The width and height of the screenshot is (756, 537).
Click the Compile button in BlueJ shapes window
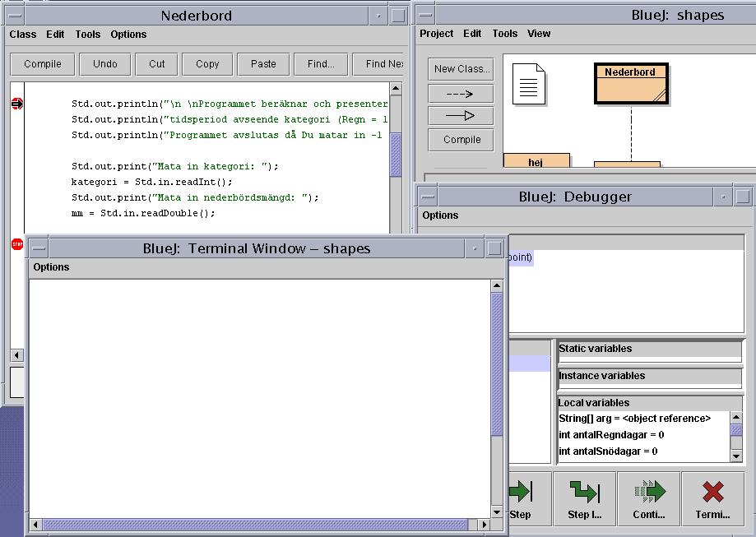tap(461, 140)
